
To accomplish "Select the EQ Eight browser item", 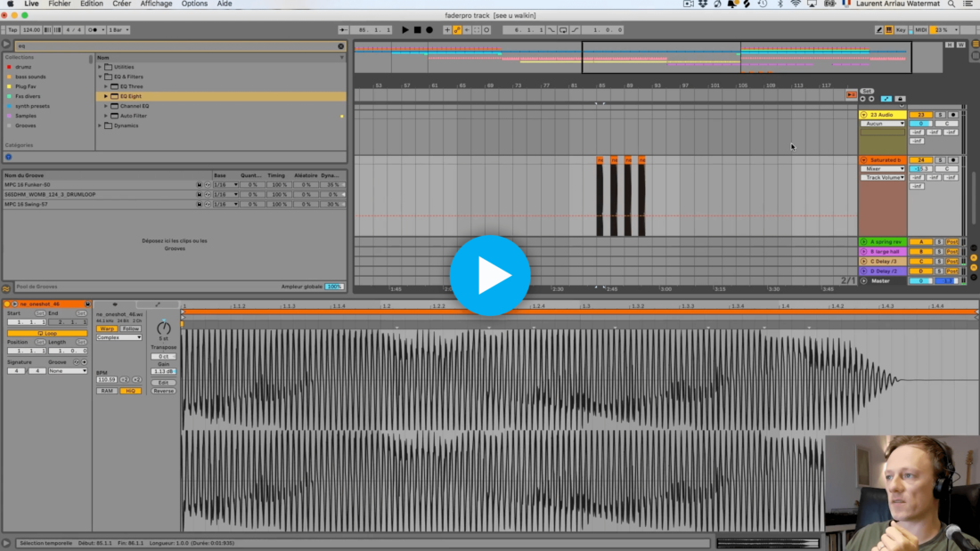I will [x=131, y=96].
